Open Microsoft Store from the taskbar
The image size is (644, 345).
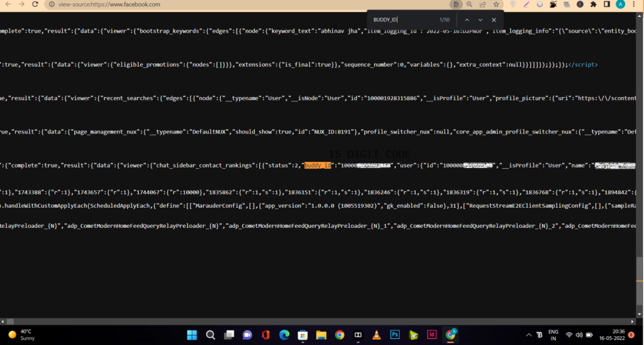coord(303,335)
